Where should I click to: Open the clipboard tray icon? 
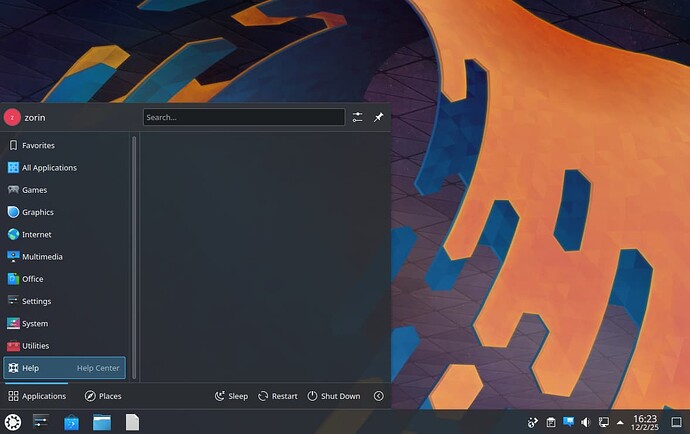551,422
